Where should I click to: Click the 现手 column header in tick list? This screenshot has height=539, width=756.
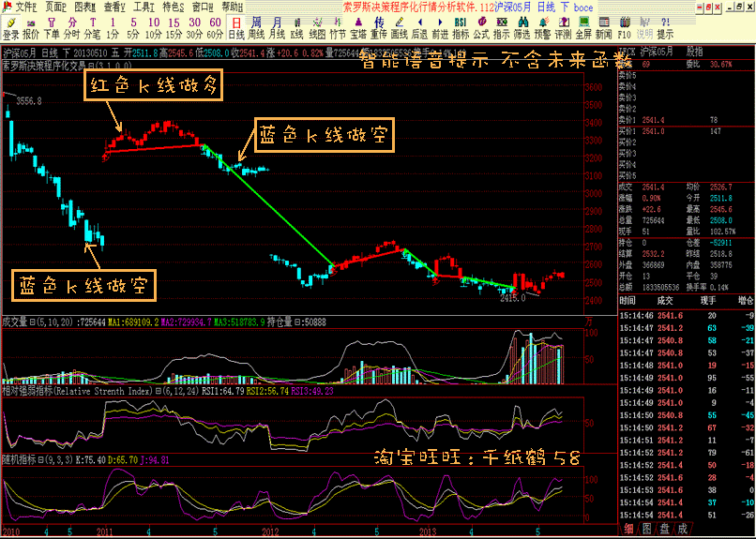tap(708, 301)
